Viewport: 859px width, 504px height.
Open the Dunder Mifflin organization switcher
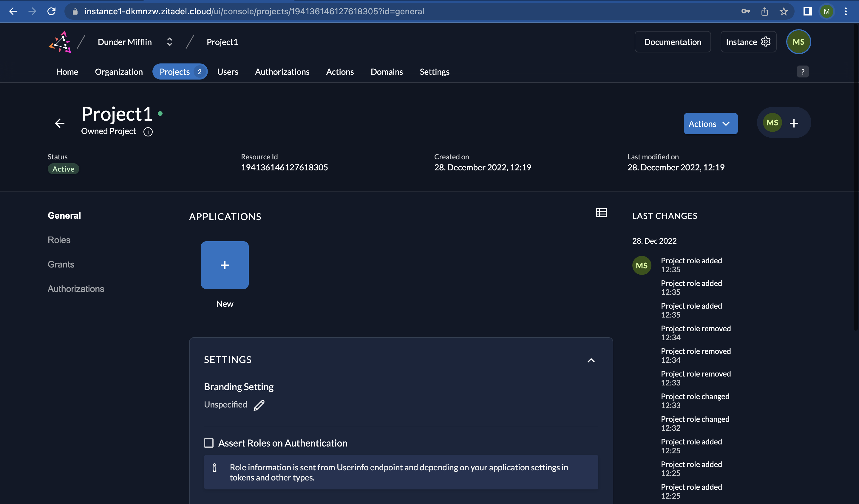point(169,42)
